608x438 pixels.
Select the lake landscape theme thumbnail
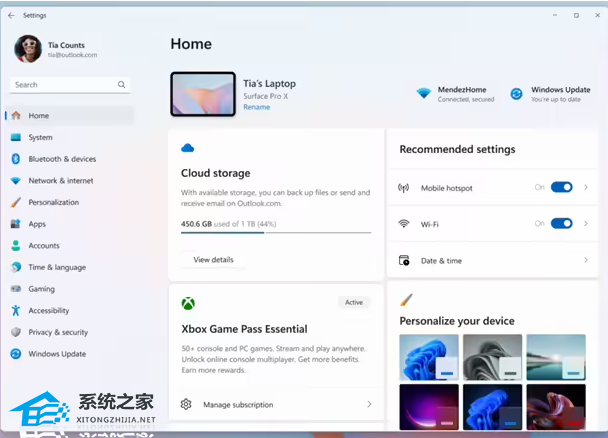[x=556, y=357]
